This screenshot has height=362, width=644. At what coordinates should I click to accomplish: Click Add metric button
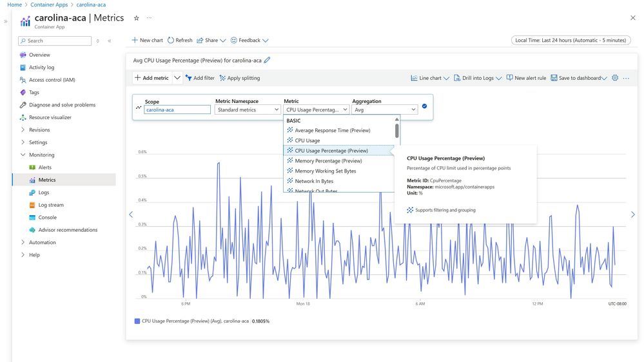pyautogui.click(x=151, y=78)
